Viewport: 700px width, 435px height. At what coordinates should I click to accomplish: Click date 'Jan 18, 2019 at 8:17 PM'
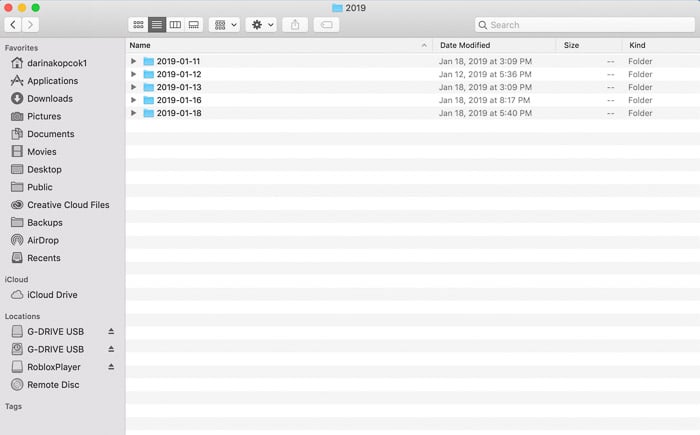tap(484, 100)
